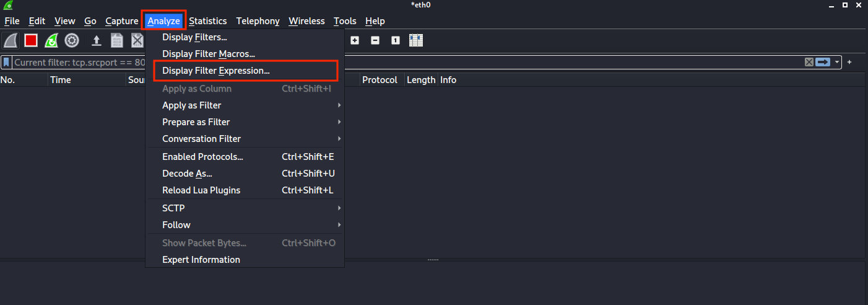Viewport: 868px width, 305px height.
Task: Select Reload Lua Plugins entry
Action: [x=245, y=190]
